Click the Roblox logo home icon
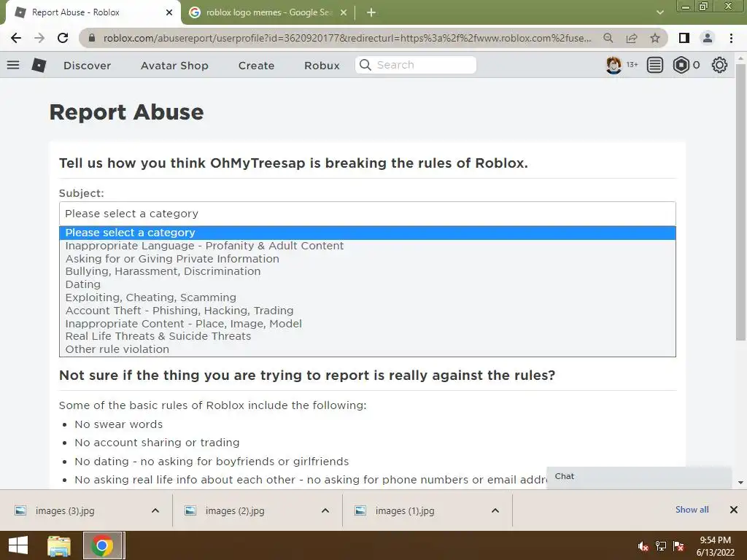The image size is (747, 560). coord(39,65)
